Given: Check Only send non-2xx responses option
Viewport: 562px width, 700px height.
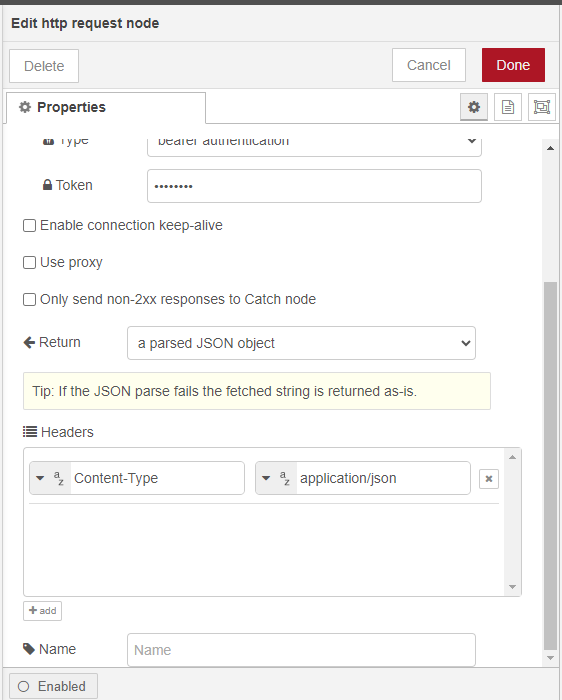Looking at the screenshot, I should [29, 299].
